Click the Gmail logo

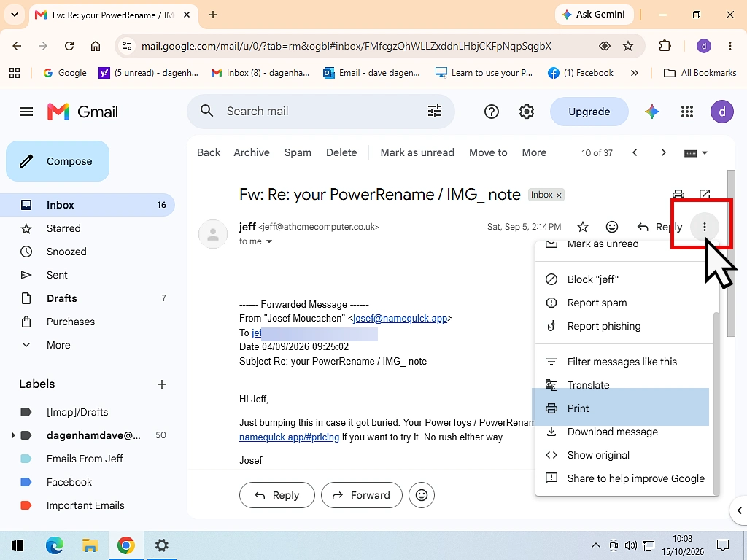coord(82,112)
